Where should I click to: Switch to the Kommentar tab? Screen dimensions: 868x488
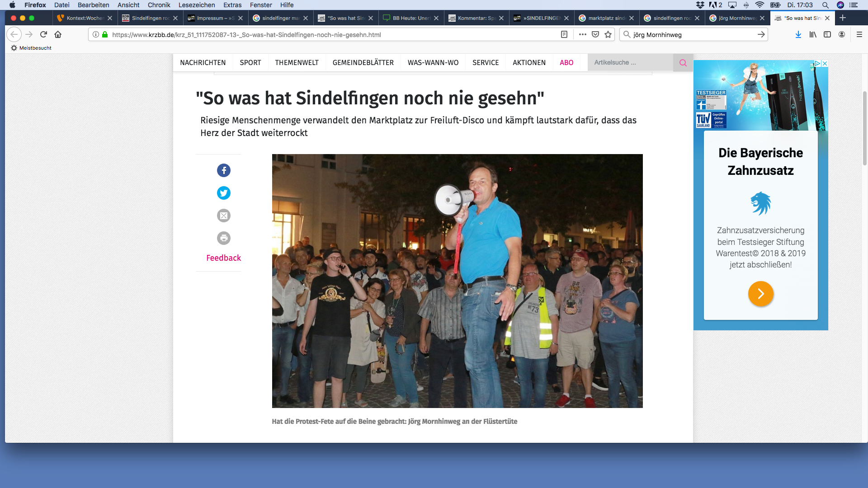pos(476,18)
